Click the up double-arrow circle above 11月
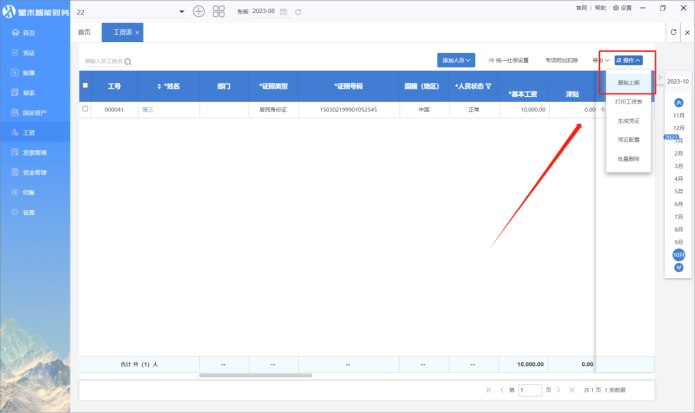 click(679, 102)
